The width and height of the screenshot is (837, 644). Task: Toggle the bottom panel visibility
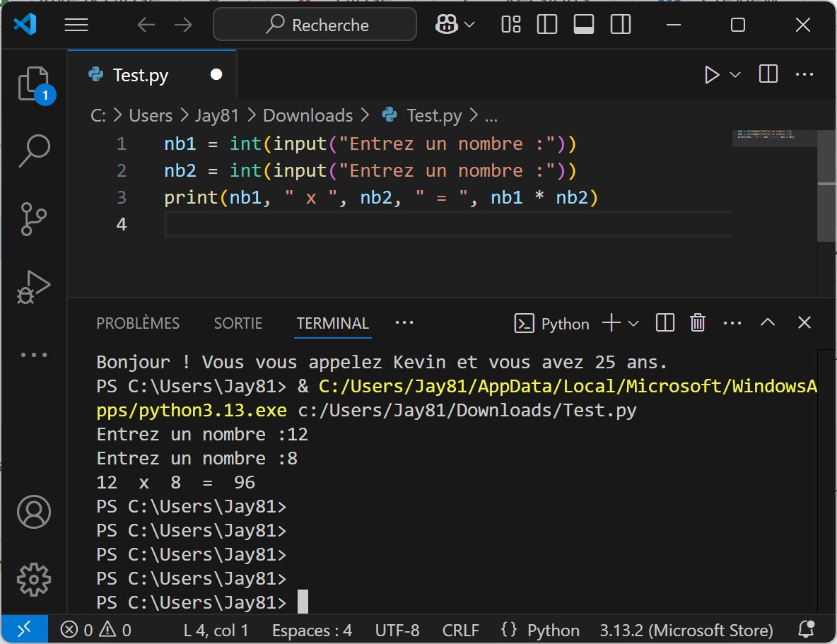click(x=584, y=25)
